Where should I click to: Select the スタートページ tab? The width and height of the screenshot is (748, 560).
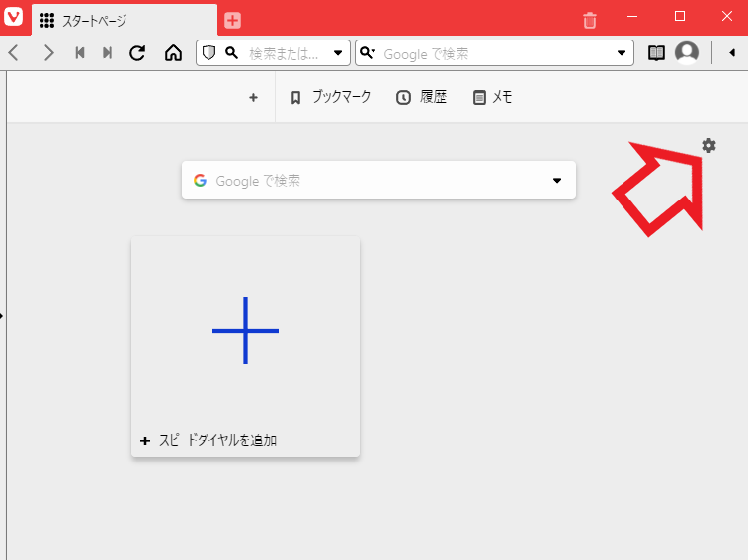tap(125, 20)
